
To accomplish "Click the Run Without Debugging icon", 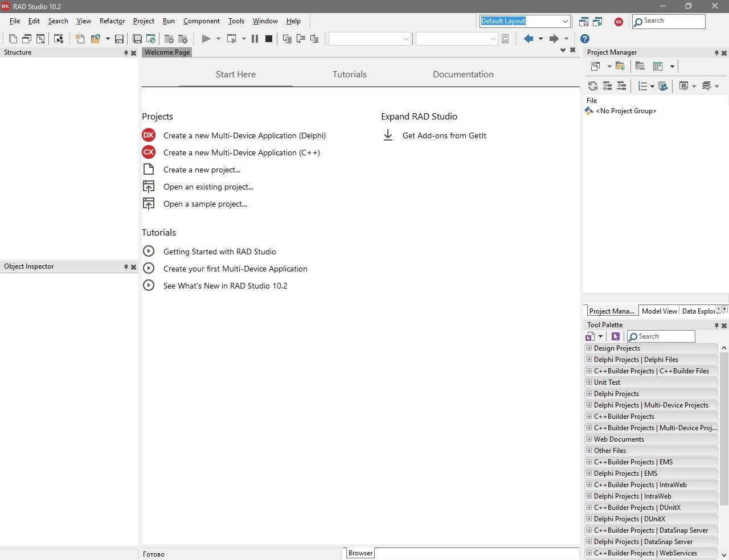I will click(232, 39).
